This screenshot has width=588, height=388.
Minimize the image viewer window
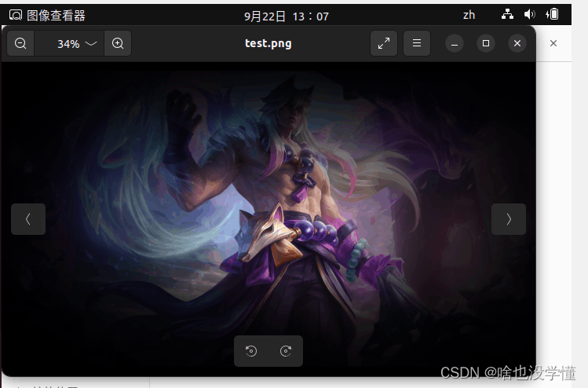click(455, 43)
